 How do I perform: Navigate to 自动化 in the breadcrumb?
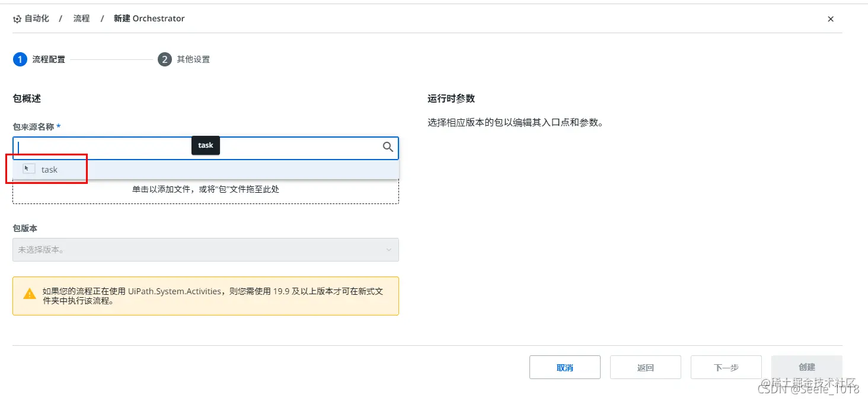[36, 18]
